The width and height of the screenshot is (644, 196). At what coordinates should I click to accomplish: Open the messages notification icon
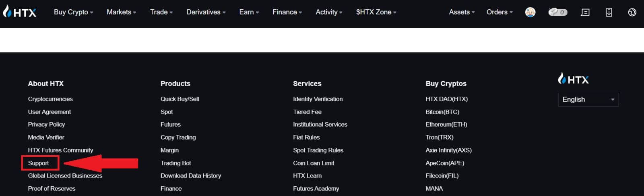point(585,12)
